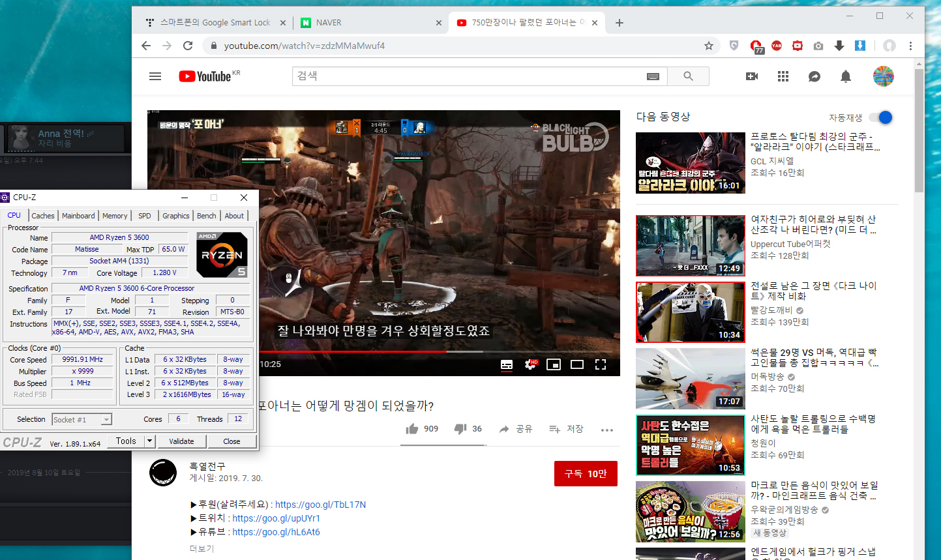
Task: Open channel 흑열전구 name link
Action: point(207,466)
